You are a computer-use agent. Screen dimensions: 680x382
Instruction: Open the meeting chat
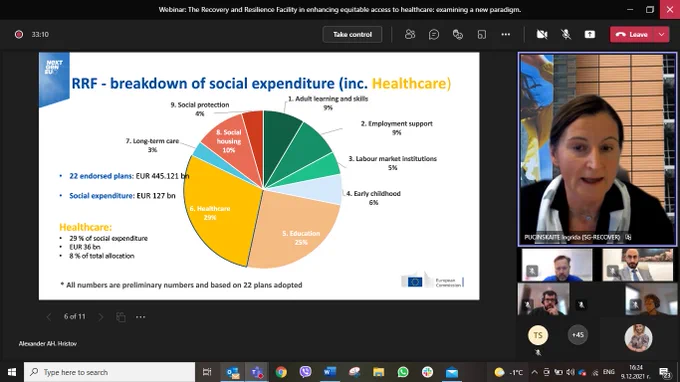point(434,34)
